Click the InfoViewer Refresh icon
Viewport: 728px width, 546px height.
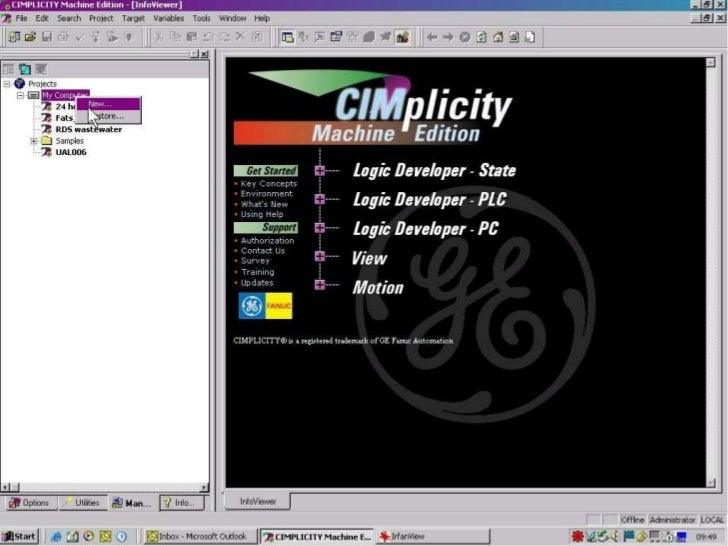481,37
